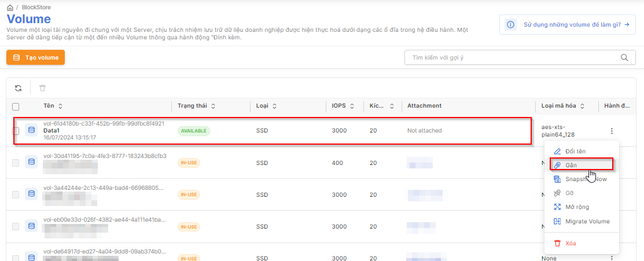Choose Xóa from the context menu
Image resolution: width=644 pixels, height=261 pixels.
[570, 244]
